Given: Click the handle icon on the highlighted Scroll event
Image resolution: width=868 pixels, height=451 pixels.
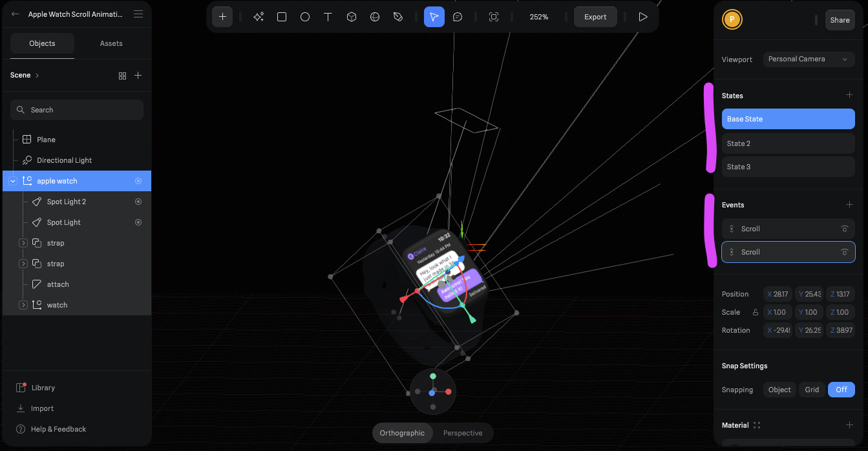Looking at the screenshot, I should coord(732,252).
